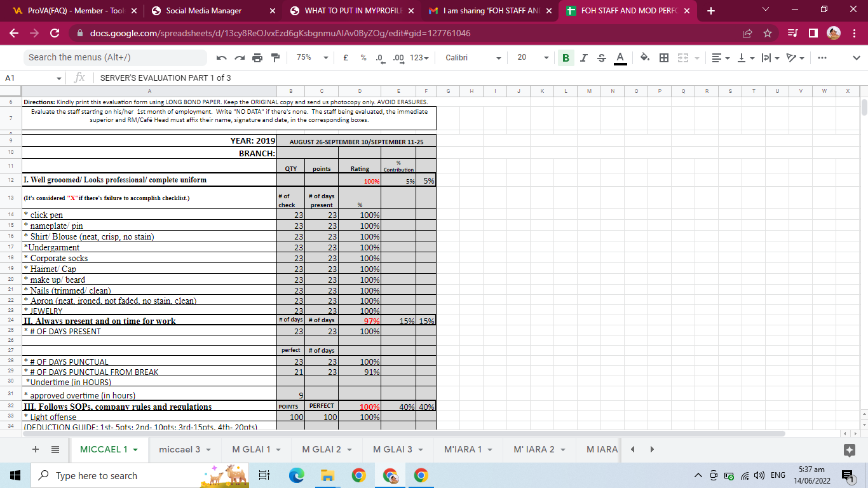Toggle italic formatting
The width and height of the screenshot is (868, 488).
583,58
